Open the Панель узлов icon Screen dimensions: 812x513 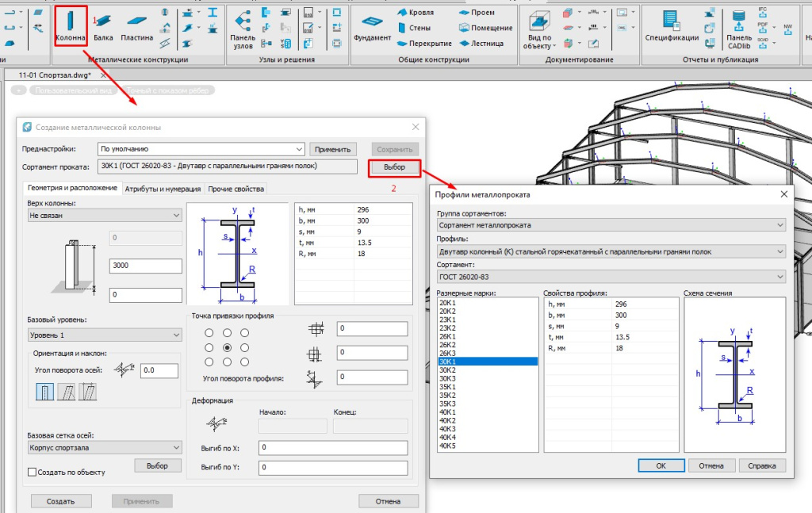pos(243,24)
